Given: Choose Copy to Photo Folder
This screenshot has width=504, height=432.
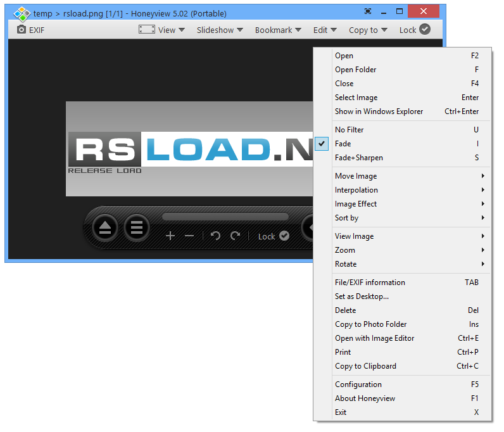Looking at the screenshot, I should tap(403, 324).
